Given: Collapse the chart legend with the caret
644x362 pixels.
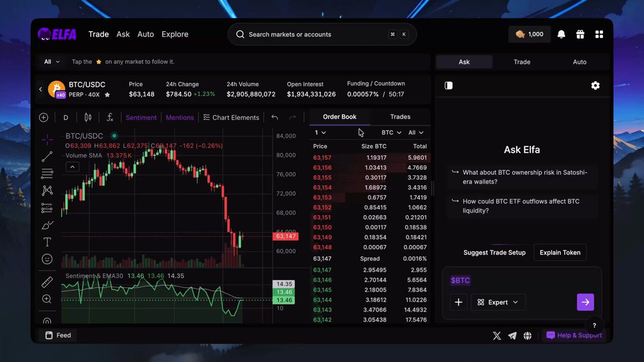Looking at the screenshot, I should point(72,167).
